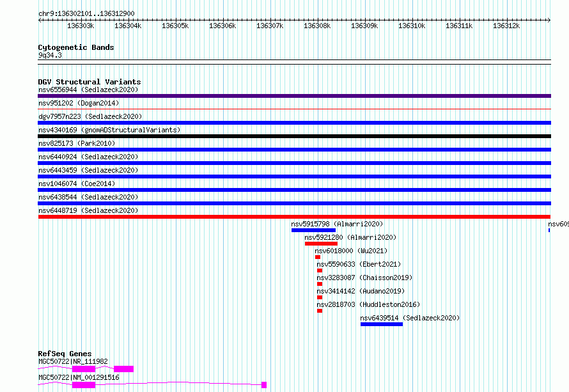The width and height of the screenshot is (569, 392).
Task: Click the small red nsv2818703 marker
Action: click(x=320, y=311)
